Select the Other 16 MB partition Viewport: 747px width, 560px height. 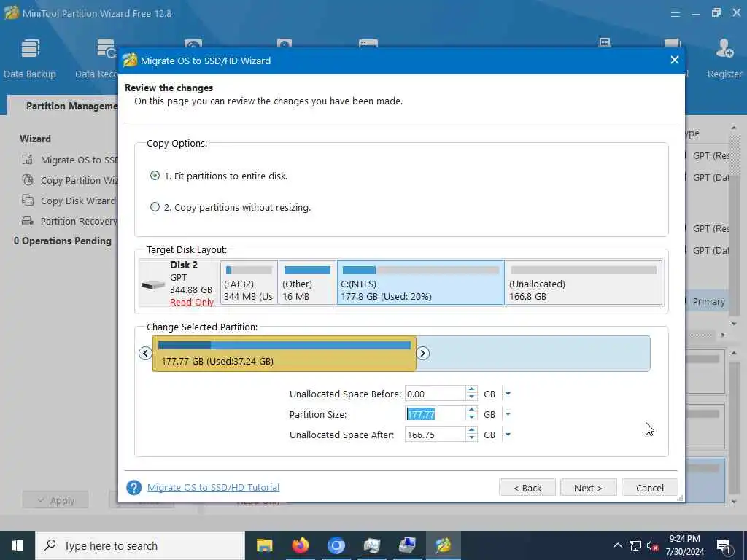[307, 282]
